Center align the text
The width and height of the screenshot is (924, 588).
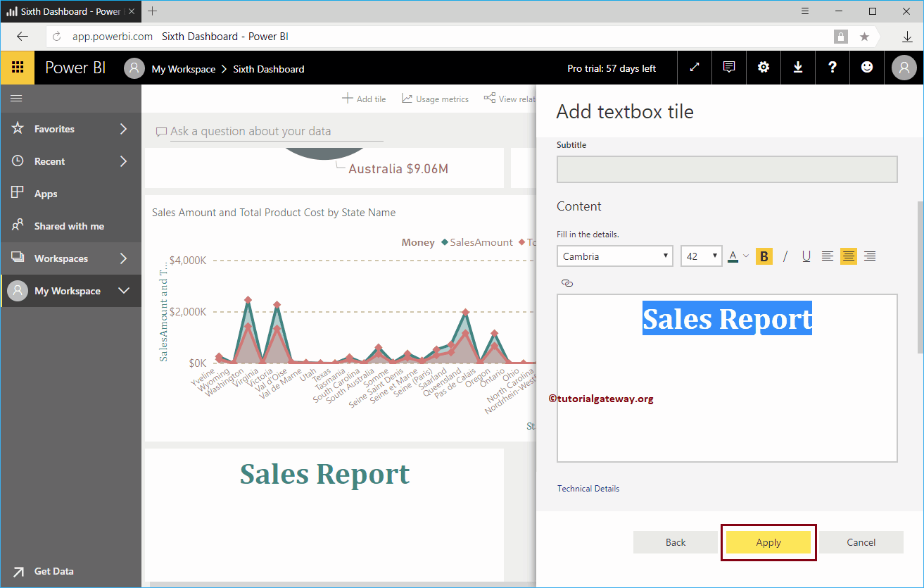point(849,256)
